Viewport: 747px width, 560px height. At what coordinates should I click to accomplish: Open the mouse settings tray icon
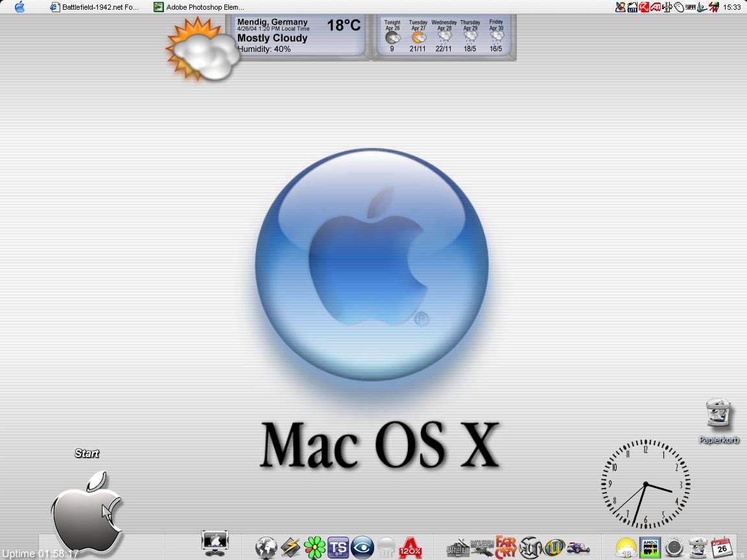point(679,7)
